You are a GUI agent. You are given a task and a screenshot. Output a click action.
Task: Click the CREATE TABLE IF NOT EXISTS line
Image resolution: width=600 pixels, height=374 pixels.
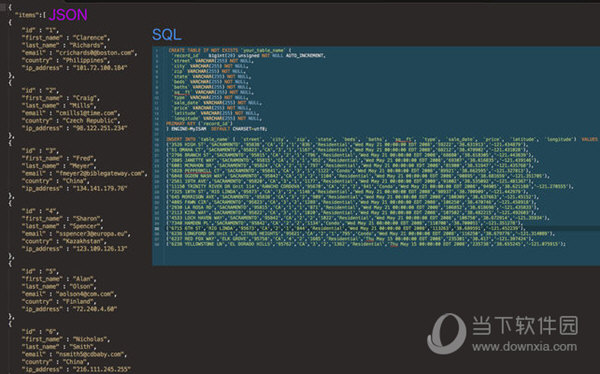click(230, 50)
